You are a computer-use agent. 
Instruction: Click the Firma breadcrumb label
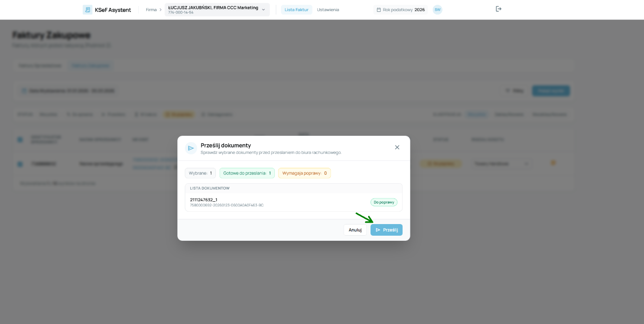tap(151, 10)
